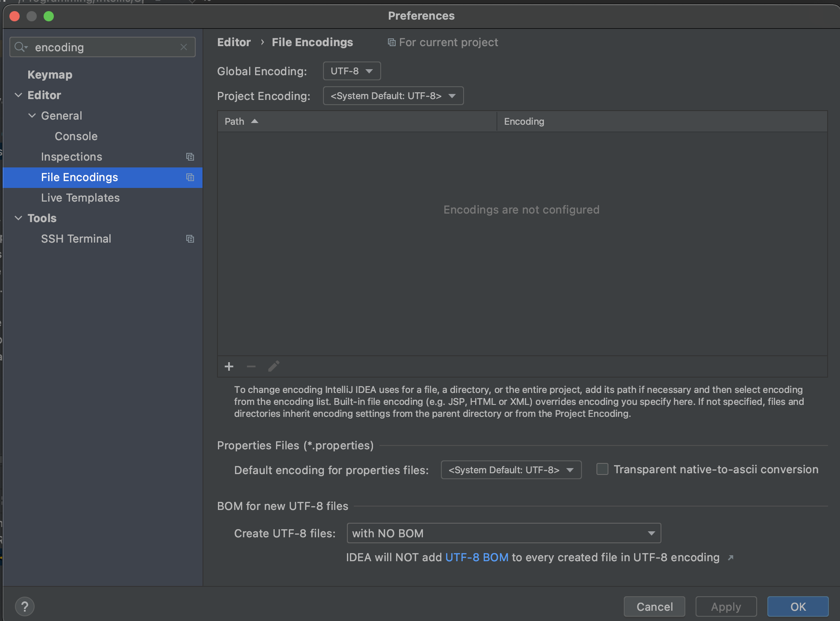This screenshot has width=840, height=621.
Task: Select Keymap in settings sidebar
Action: [x=50, y=75]
